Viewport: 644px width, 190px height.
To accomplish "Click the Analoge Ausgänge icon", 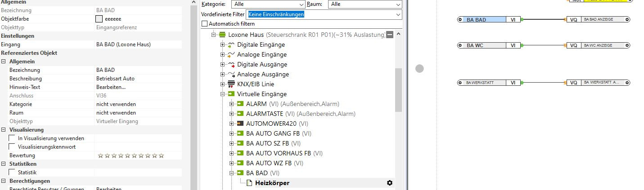I will (231, 75).
